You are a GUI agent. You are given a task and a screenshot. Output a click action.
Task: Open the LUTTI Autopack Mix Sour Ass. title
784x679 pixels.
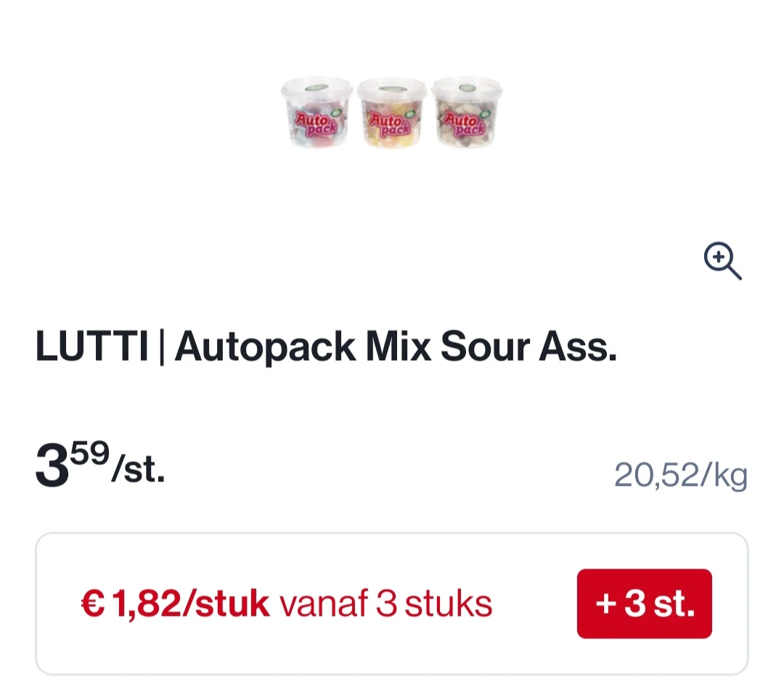coord(327,347)
